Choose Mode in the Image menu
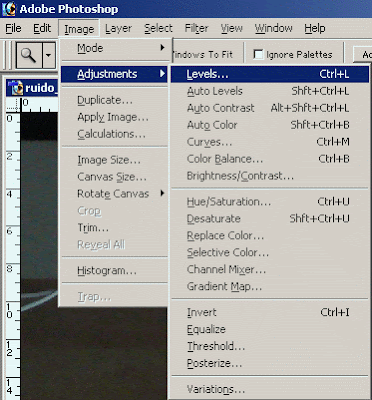Viewport: 372px width, 400px height. click(x=114, y=48)
